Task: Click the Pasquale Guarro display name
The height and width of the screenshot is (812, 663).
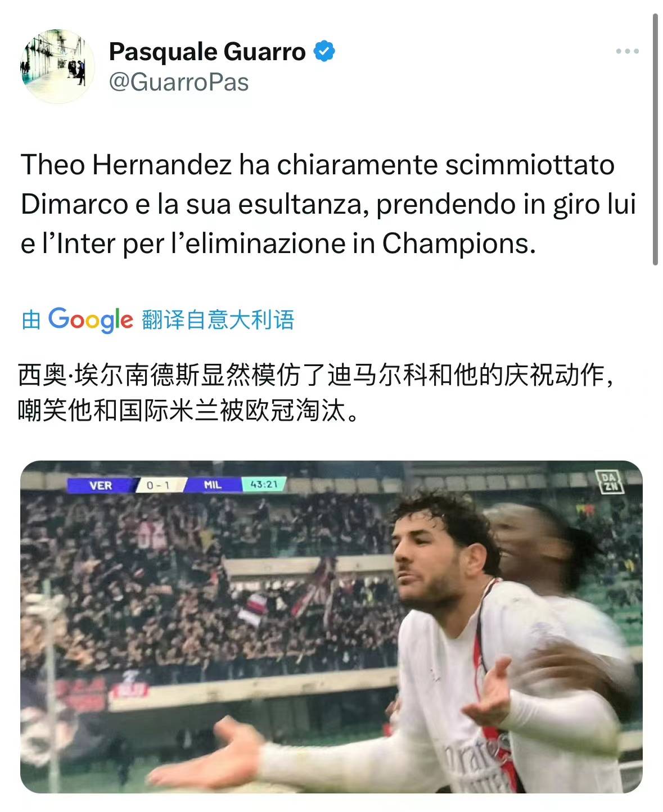Action: pos(207,52)
